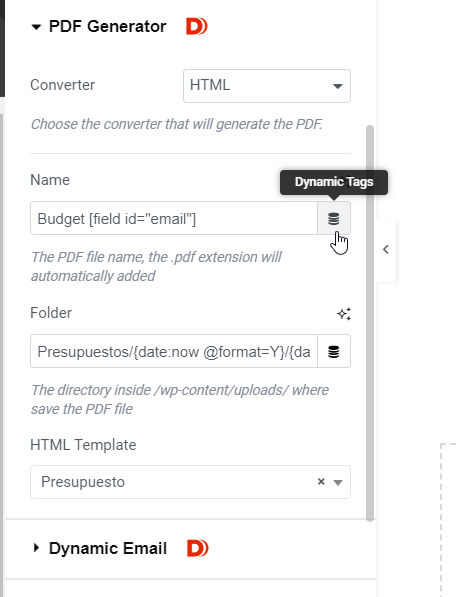This screenshot has width=457, height=597.
Task: Click the Dynamic Tags tooltip label
Action: (334, 182)
